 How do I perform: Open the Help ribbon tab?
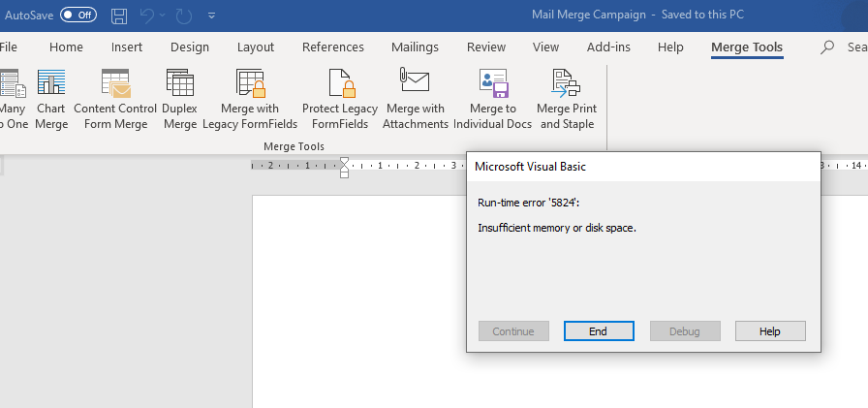(670, 47)
